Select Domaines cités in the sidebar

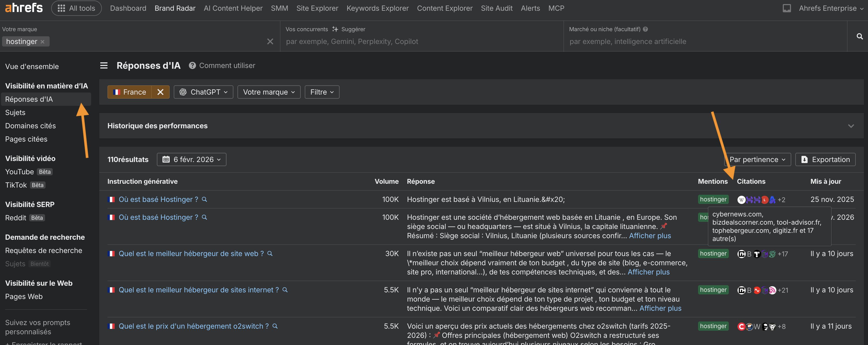(30, 126)
